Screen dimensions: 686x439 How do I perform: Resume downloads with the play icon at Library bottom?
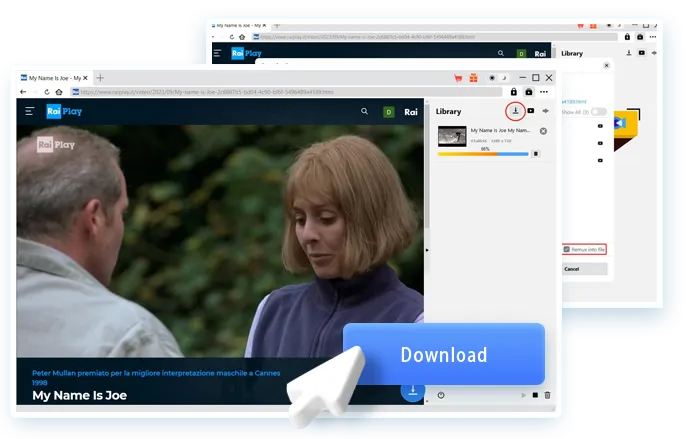click(523, 395)
